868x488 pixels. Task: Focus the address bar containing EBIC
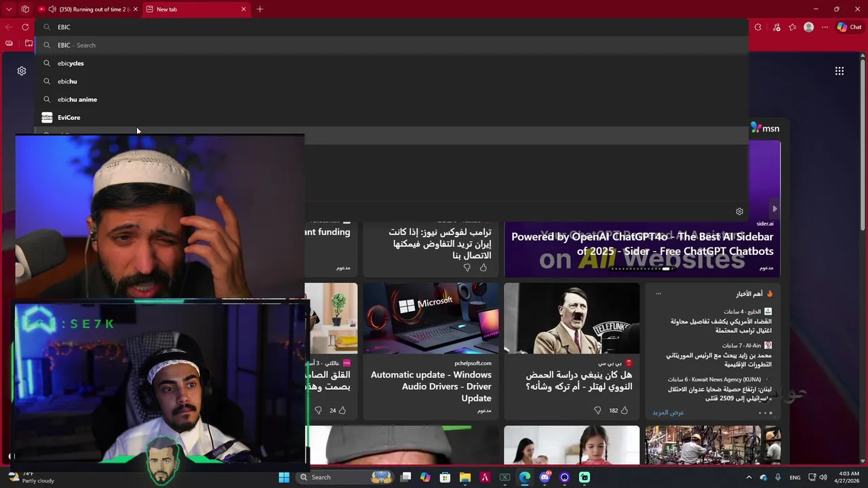[x=392, y=27]
